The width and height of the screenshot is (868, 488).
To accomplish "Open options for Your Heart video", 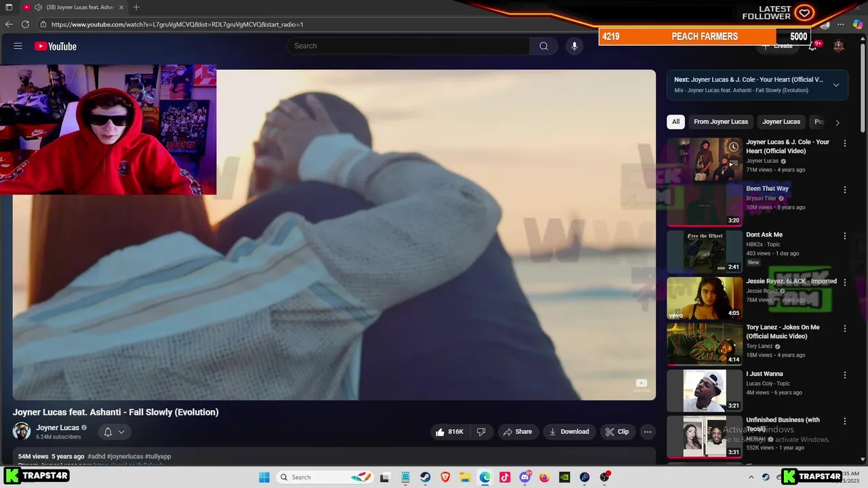I will 845,144.
